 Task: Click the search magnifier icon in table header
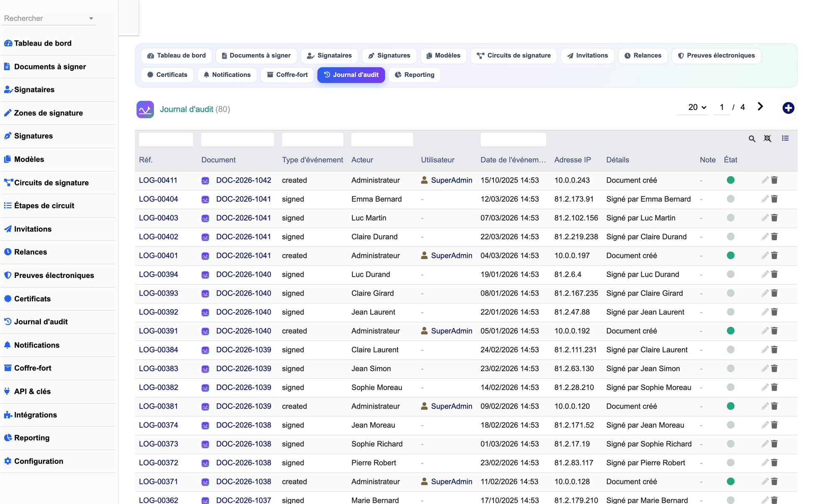point(752,139)
